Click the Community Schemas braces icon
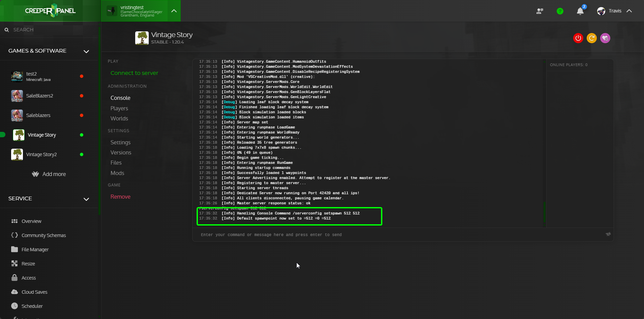This screenshot has height=319, width=644. pyautogui.click(x=14, y=235)
